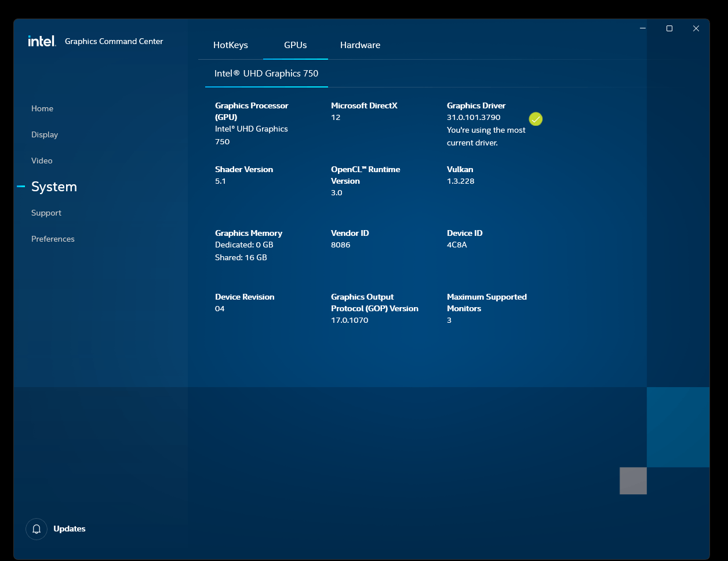Minimize the Graphics Command Center window

(643, 28)
